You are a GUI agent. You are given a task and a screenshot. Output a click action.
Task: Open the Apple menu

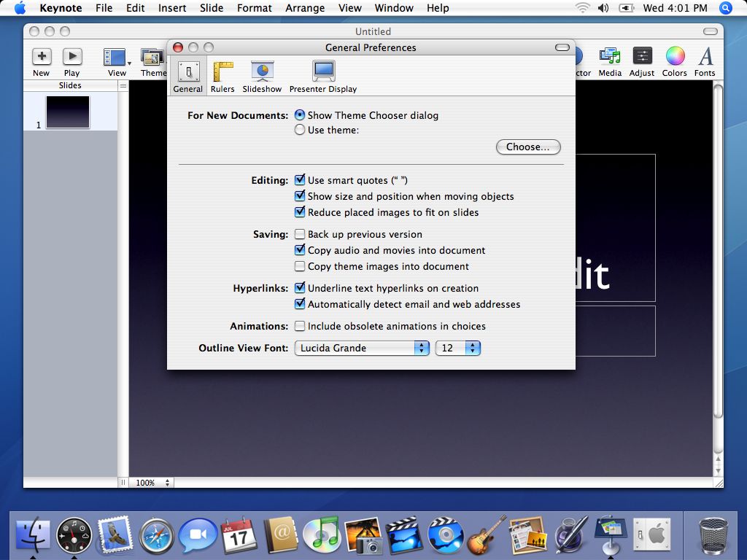(20, 7)
